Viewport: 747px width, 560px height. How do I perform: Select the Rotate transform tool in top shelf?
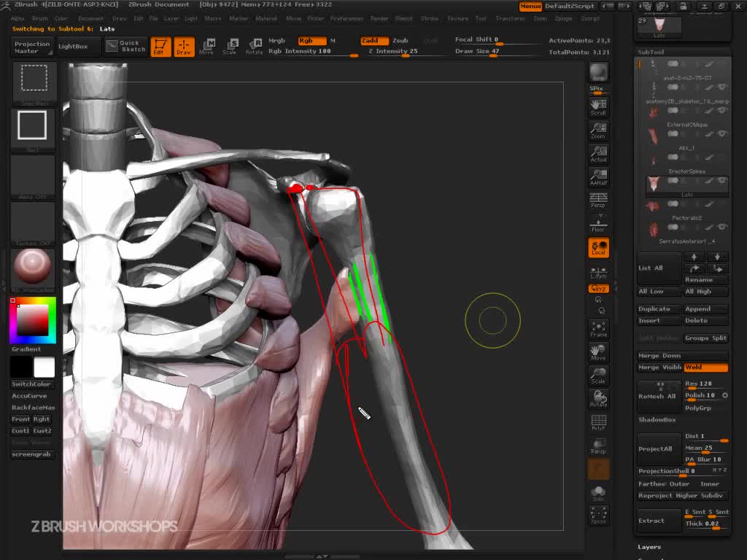(x=254, y=47)
